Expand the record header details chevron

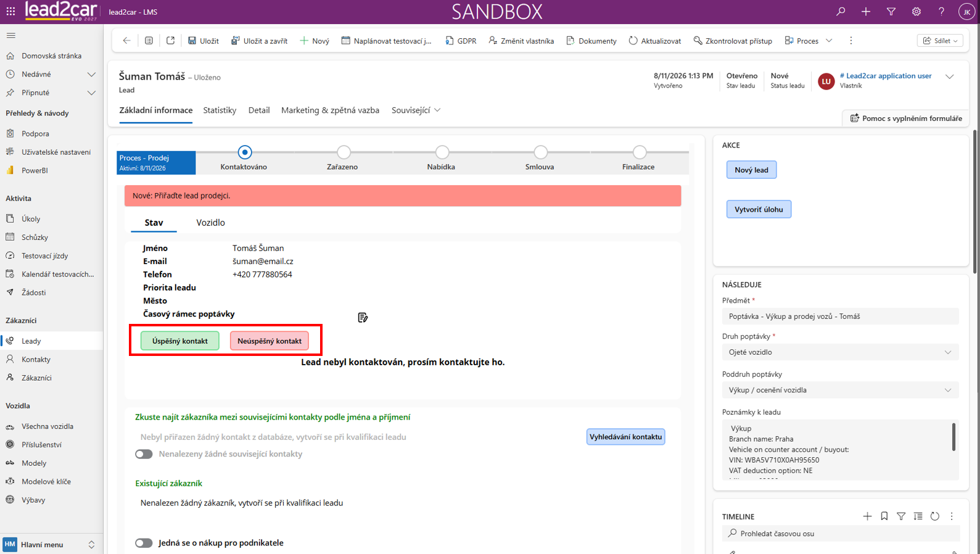coord(949,77)
